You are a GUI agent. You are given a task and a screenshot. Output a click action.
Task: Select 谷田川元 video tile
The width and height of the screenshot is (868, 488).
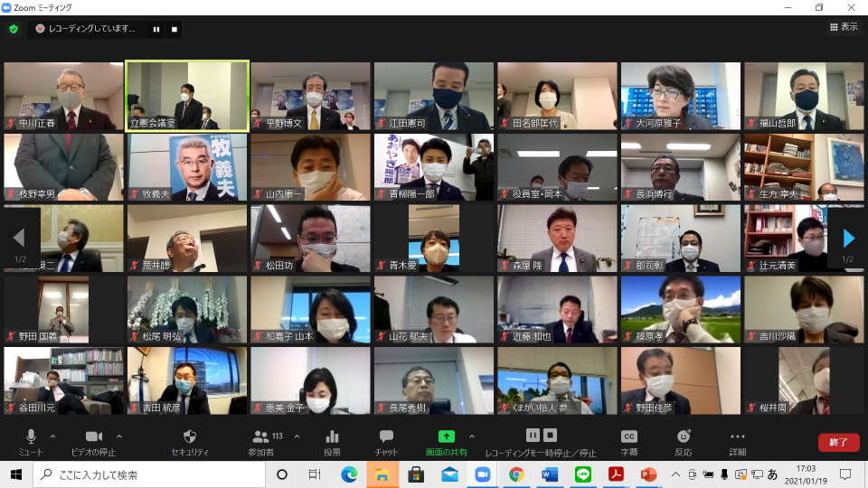point(63,380)
